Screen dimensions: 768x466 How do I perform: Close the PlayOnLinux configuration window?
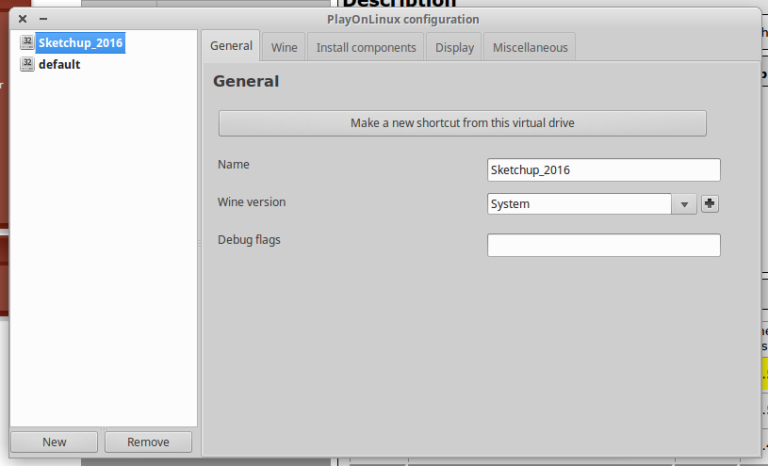23,19
